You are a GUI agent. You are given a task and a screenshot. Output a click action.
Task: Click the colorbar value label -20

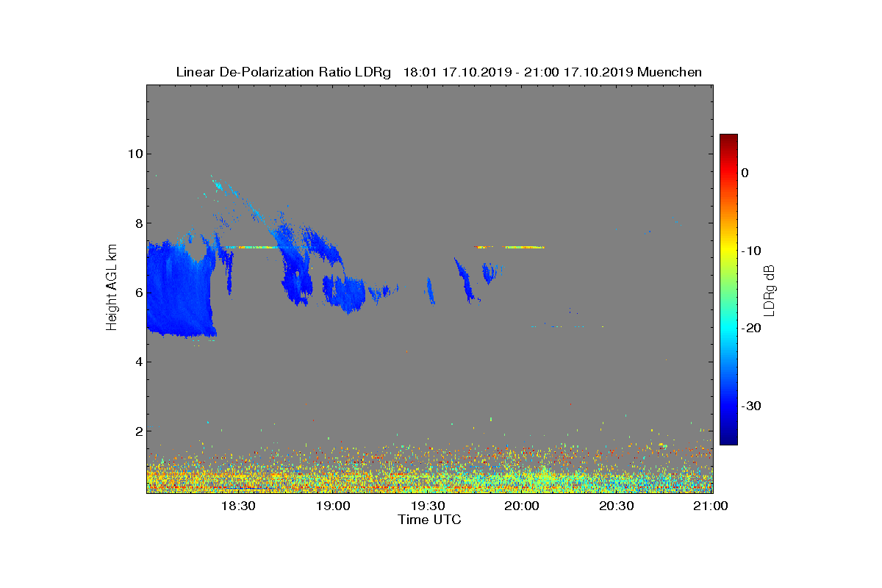[750, 328]
